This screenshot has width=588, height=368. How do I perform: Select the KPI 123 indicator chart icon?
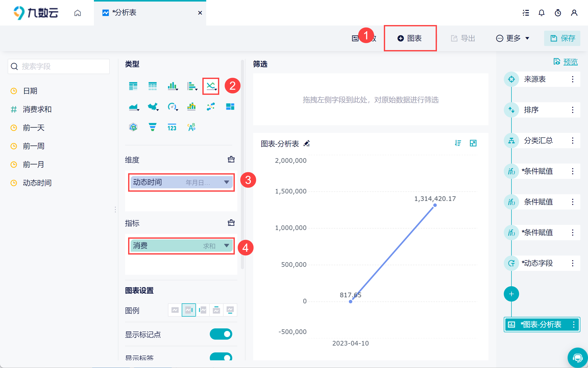pos(172,127)
